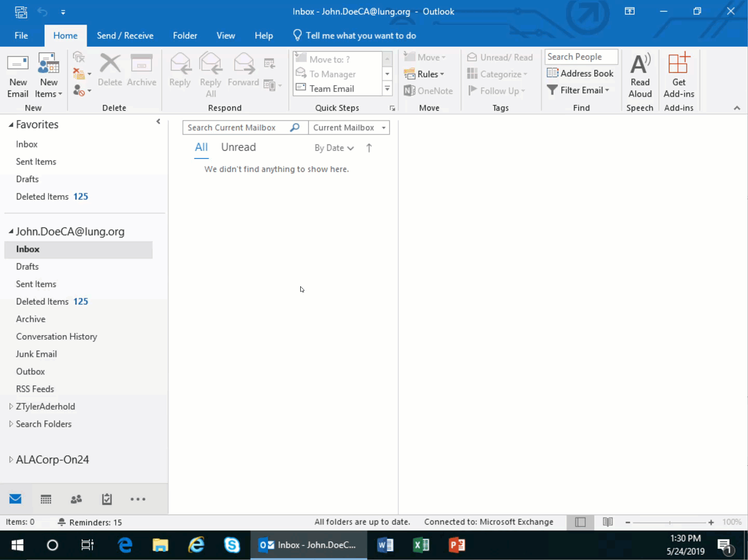The width and height of the screenshot is (748, 560).
Task: Expand the ALACorp-On24 mailbox
Action: point(11,460)
